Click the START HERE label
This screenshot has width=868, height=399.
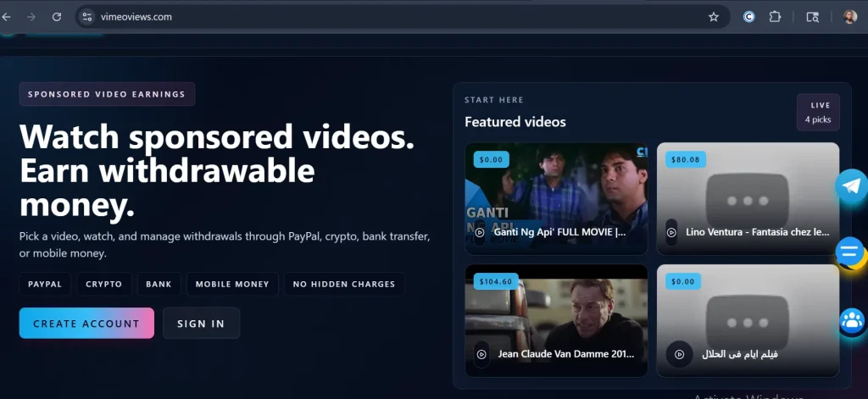(x=494, y=100)
